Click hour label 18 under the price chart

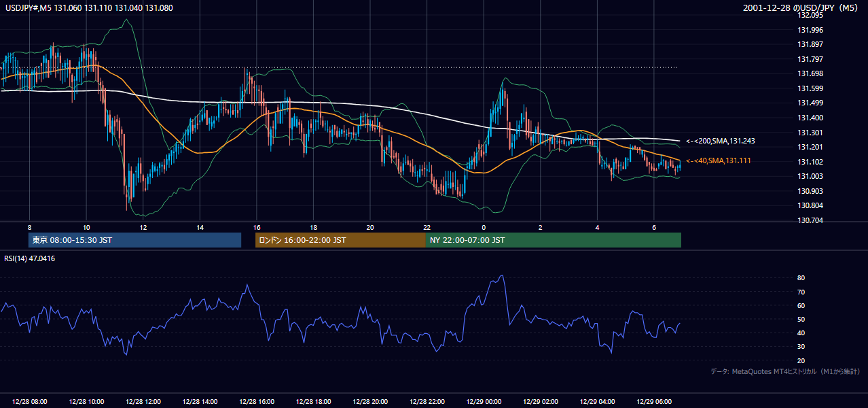click(x=313, y=227)
